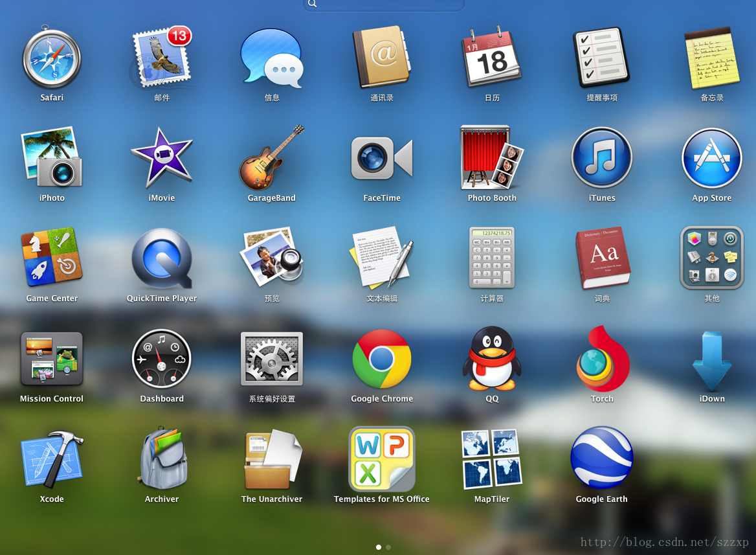Launch Xcode
The width and height of the screenshot is (756, 555).
[x=52, y=459]
